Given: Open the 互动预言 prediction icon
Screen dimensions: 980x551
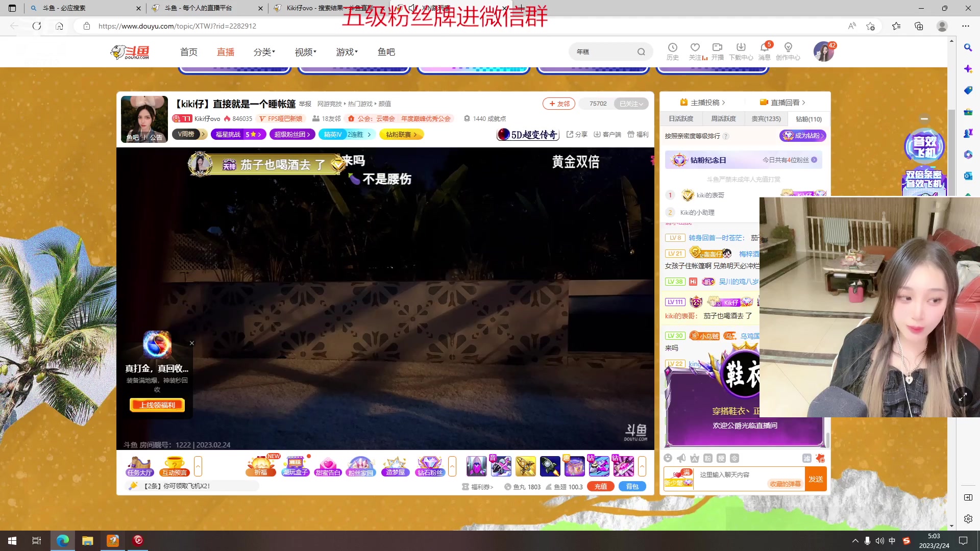Looking at the screenshot, I should click(x=175, y=466).
